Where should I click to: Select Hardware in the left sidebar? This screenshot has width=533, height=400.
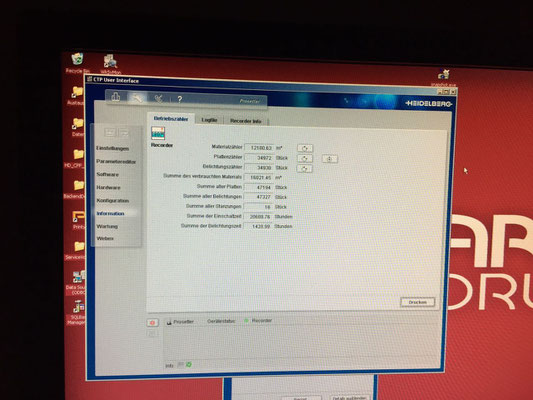(108, 188)
